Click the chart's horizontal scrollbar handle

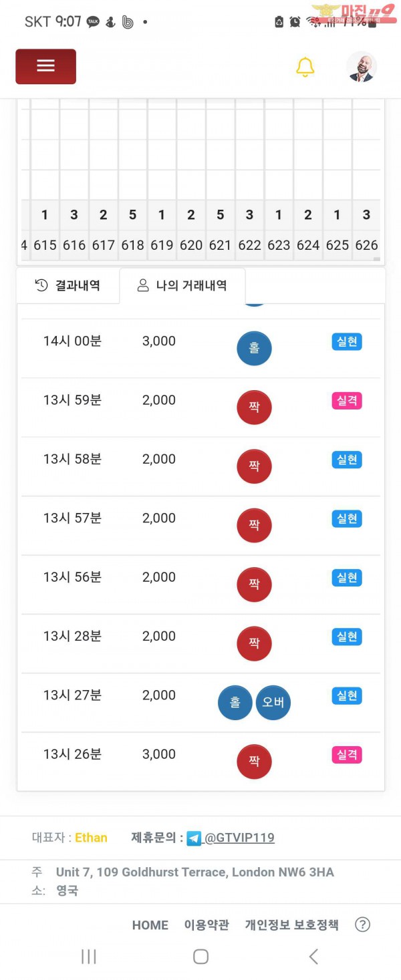click(376, 259)
